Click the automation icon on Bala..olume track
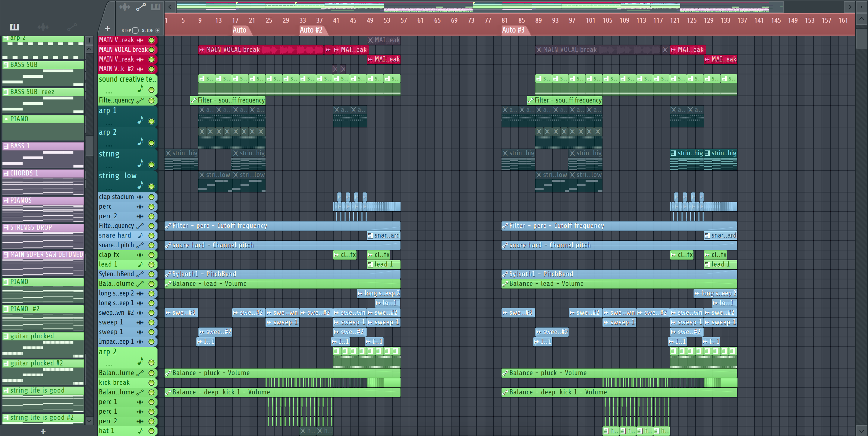Screen dimensions: 868x436 140,284
